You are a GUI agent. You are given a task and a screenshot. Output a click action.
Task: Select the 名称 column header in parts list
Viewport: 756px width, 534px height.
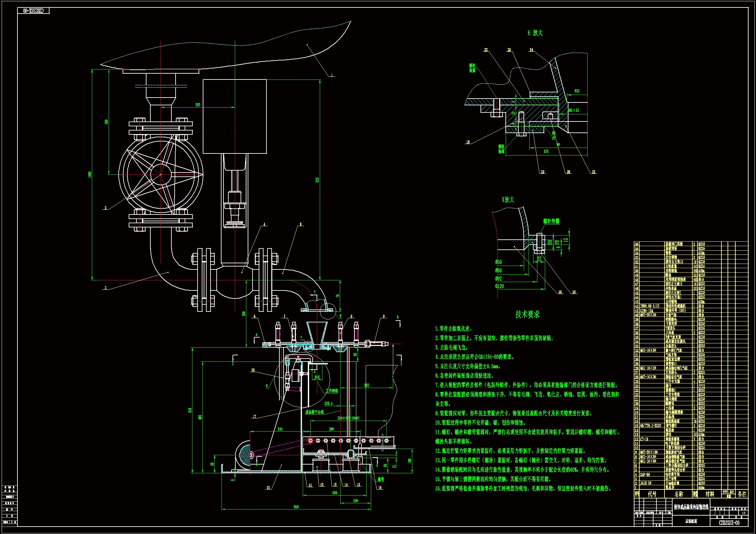pyautogui.click(x=679, y=494)
